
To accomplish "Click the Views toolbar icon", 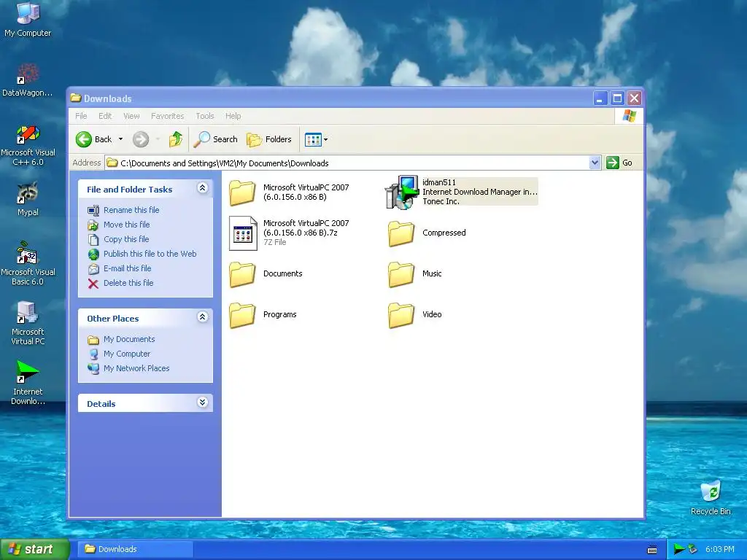I will pos(313,139).
